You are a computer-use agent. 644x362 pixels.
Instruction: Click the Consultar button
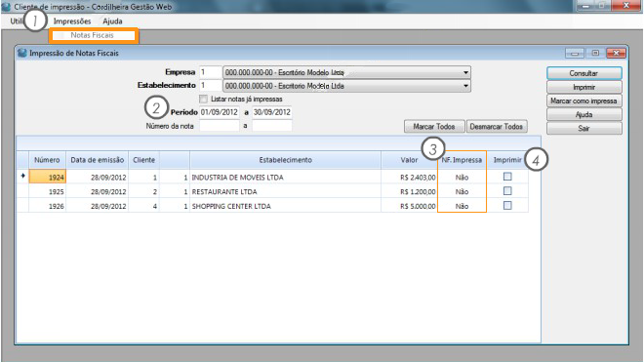pos(584,73)
